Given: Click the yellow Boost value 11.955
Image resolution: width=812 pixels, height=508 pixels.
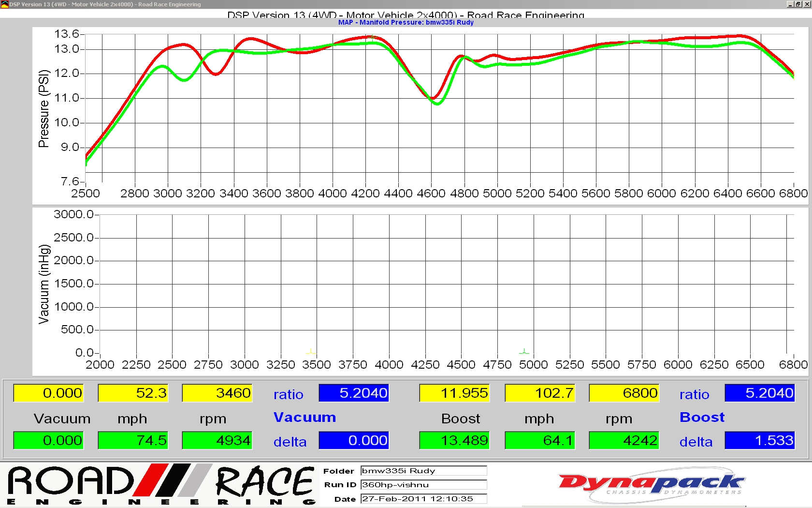Looking at the screenshot, I should click(455, 393).
